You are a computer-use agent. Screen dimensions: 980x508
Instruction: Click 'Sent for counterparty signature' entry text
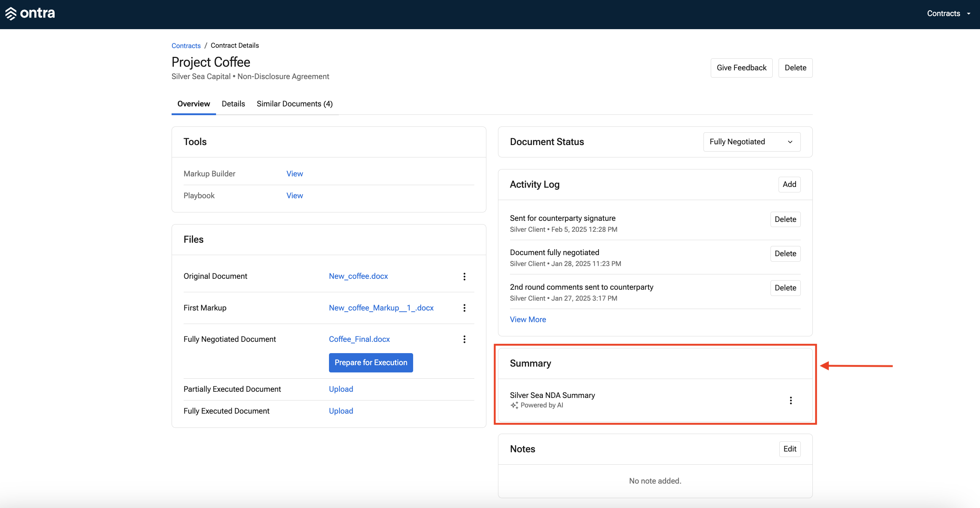(x=562, y=218)
